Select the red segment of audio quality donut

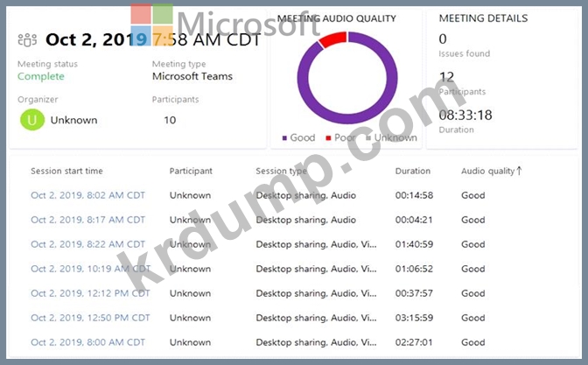coord(332,39)
